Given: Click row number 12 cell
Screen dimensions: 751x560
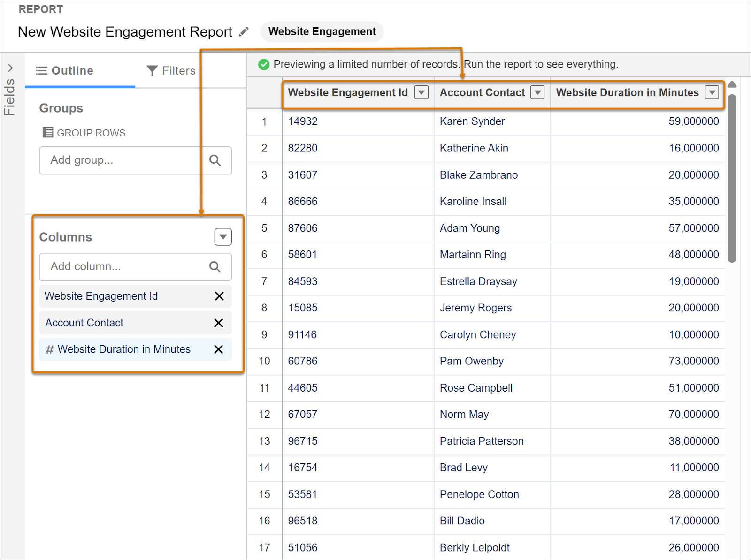Looking at the screenshot, I should pyautogui.click(x=264, y=415).
